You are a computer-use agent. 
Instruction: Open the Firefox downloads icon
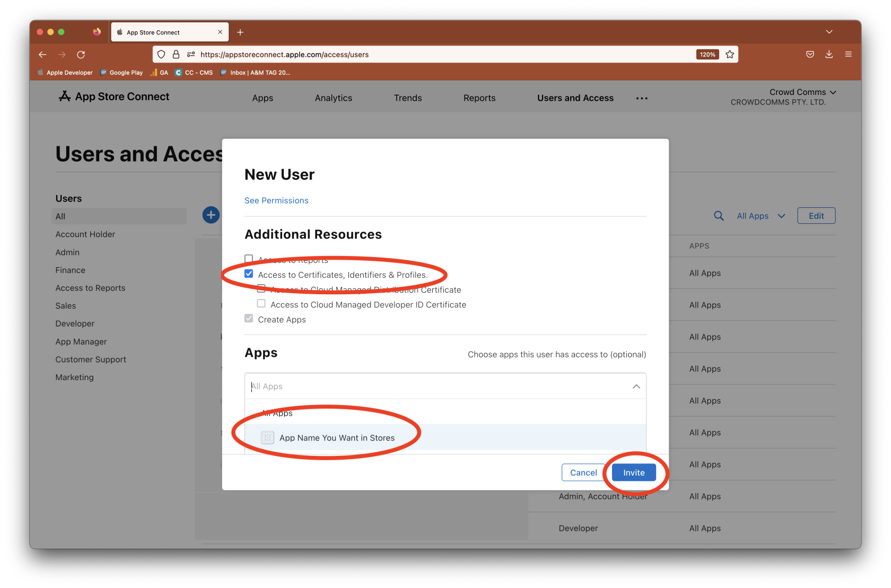pos(829,55)
